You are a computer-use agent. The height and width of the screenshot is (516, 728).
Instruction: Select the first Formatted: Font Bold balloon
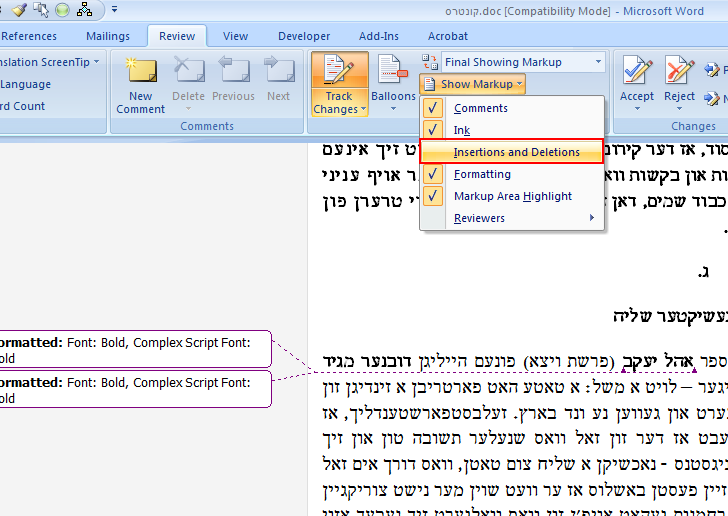point(135,349)
